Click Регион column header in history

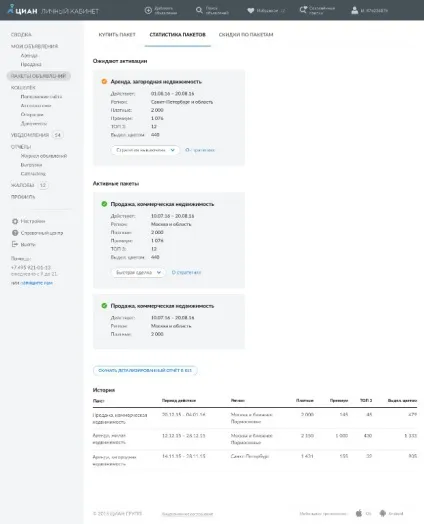(x=238, y=400)
